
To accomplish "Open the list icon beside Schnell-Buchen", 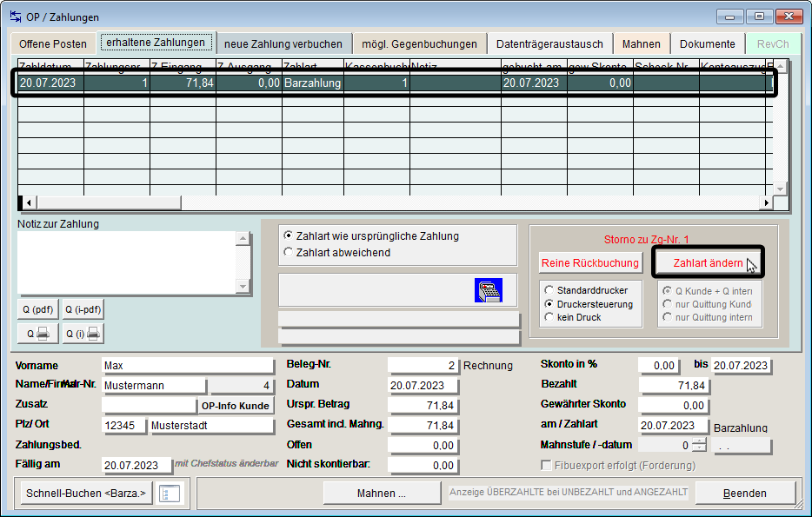I will pos(170,494).
